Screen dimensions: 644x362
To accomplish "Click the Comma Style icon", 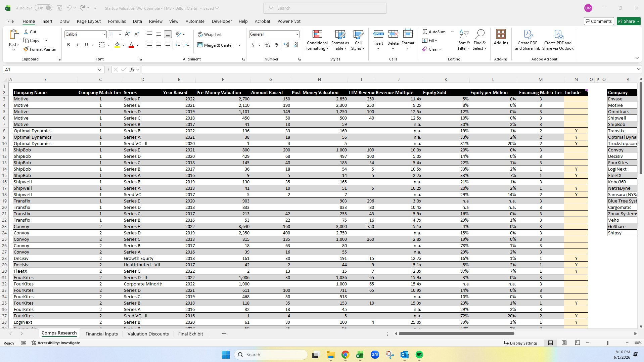I will (276, 45).
